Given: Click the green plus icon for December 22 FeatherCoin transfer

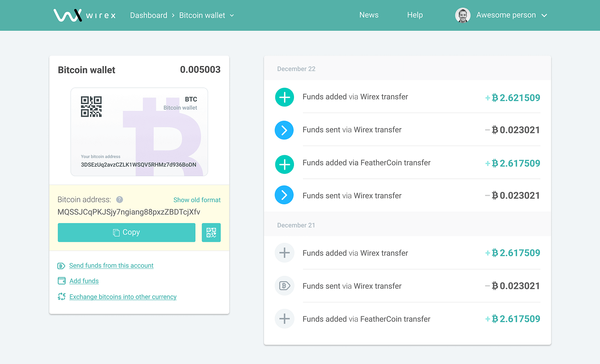Looking at the screenshot, I should [x=285, y=164].
